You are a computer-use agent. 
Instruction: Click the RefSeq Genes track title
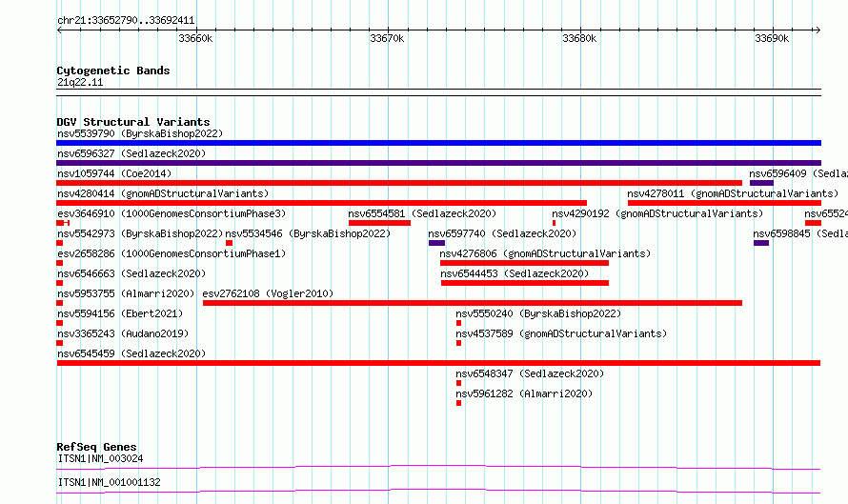point(96,447)
